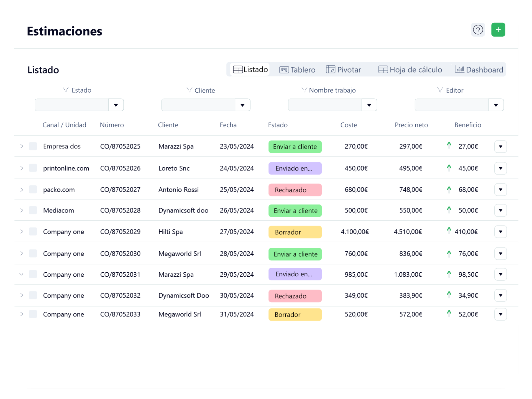Select checkbox for CO/87052030 row
The width and height of the screenshot is (532, 399).
pyautogui.click(x=33, y=254)
